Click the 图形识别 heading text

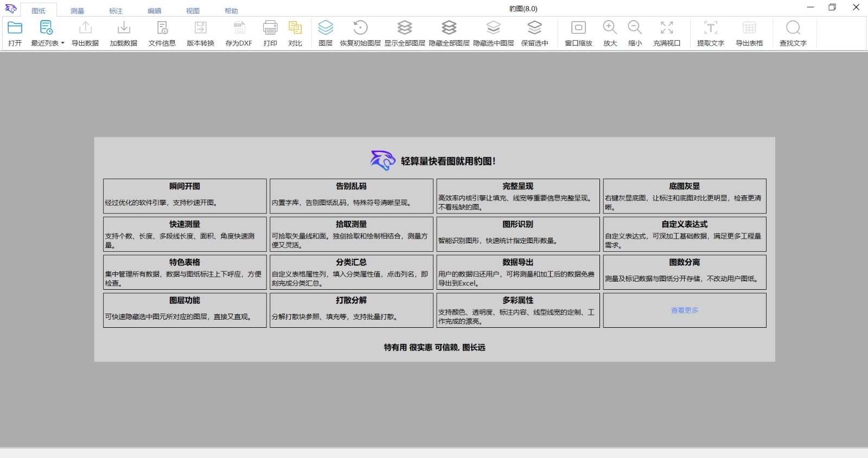click(518, 224)
